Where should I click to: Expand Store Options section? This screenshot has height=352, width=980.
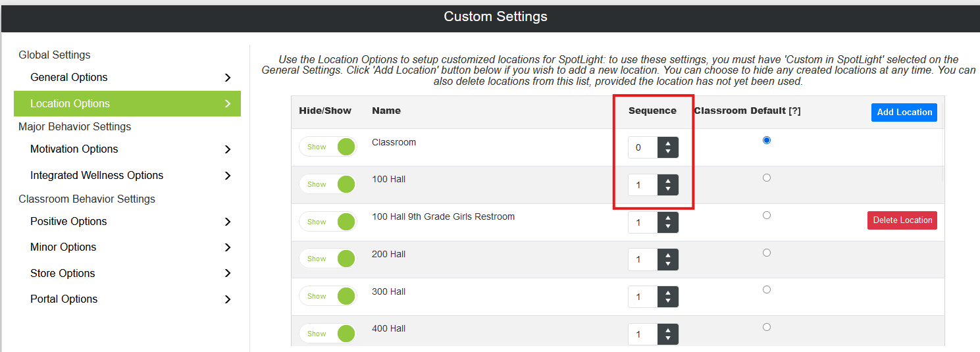127,274
